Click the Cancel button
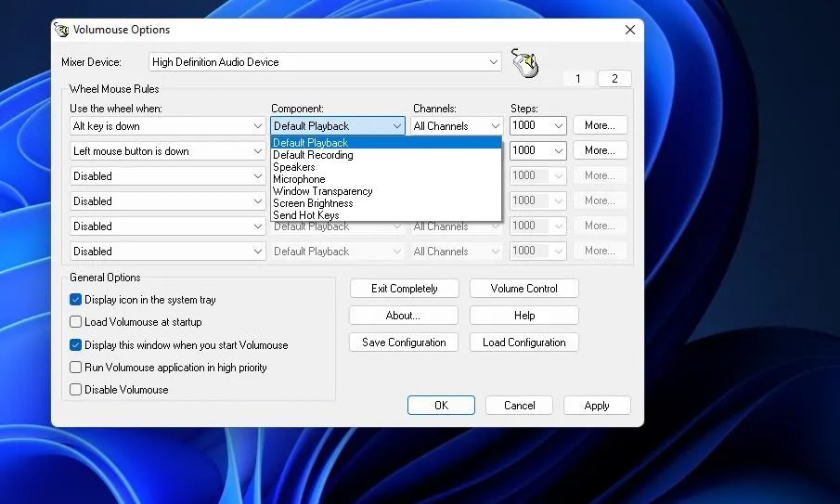840x504 pixels. (x=519, y=406)
